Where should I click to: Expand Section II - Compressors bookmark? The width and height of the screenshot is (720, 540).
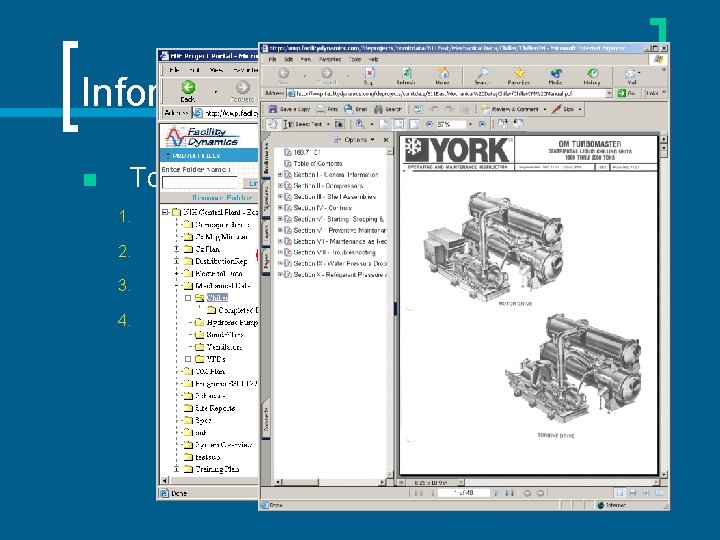click(x=280, y=186)
